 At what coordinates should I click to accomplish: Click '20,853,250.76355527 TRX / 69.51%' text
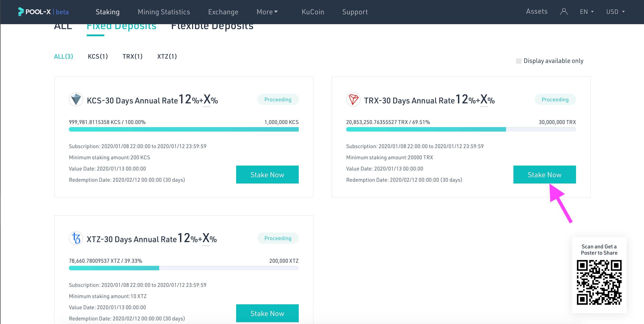pyautogui.click(x=388, y=122)
